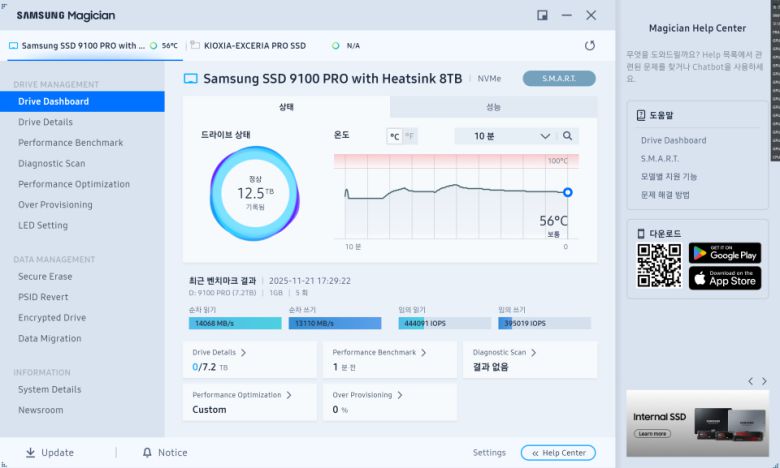780x468 pixels.
Task: Click the Update text button
Action: click(57, 453)
